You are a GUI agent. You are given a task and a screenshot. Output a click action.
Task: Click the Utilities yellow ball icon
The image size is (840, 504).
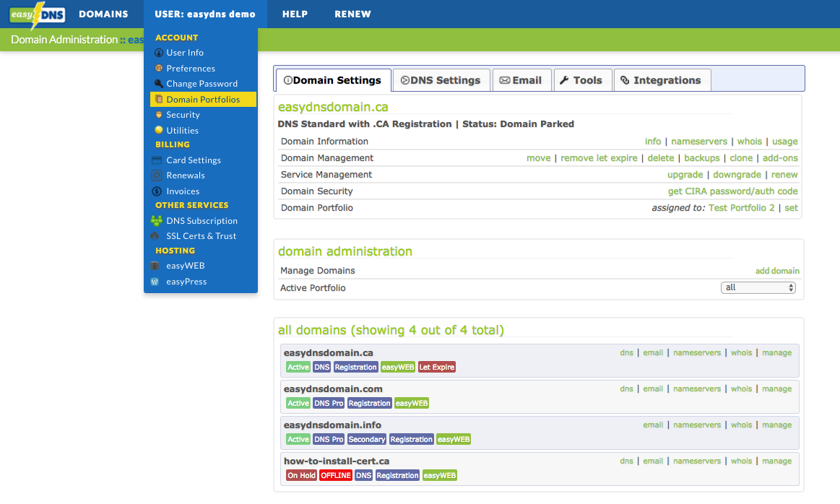coord(159,130)
